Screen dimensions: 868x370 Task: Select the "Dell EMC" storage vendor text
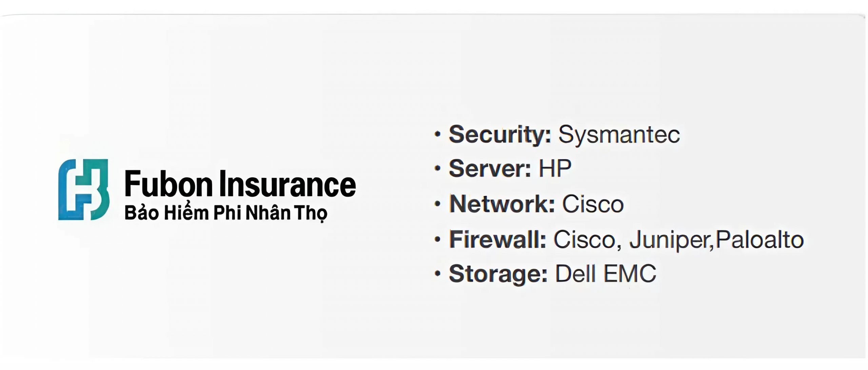click(605, 273)
